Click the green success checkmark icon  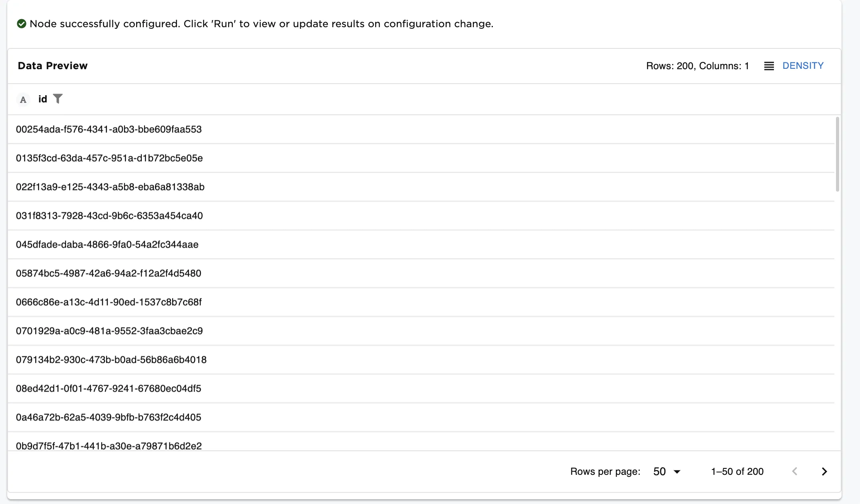22,24
